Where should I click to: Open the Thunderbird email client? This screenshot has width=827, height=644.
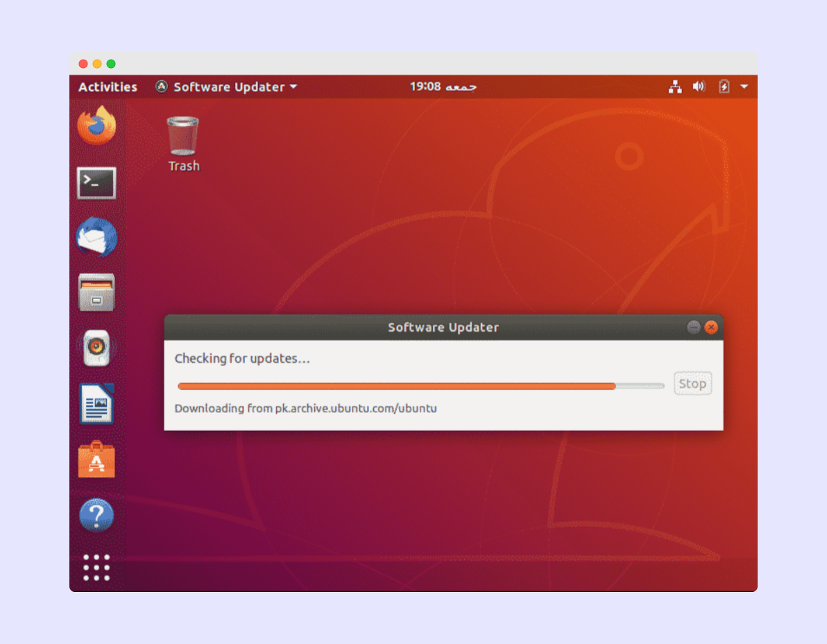pyautogui.click(x=96, y=237)
